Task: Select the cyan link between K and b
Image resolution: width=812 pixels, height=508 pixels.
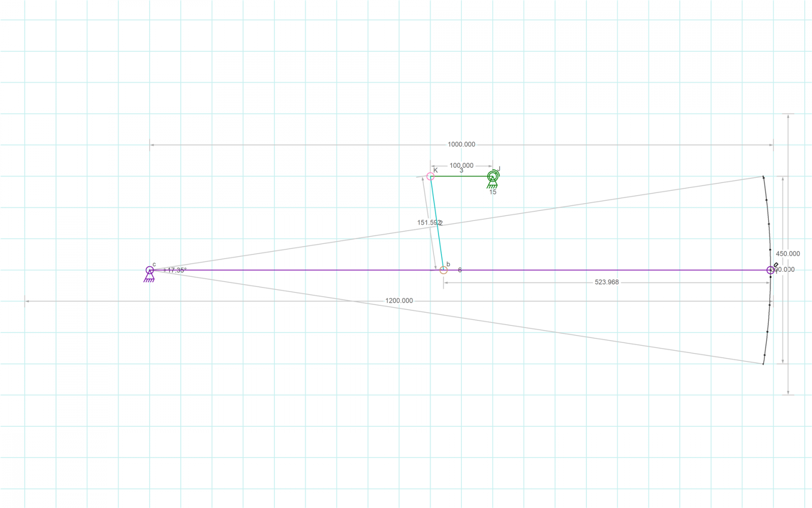Action: pos(437,224)
